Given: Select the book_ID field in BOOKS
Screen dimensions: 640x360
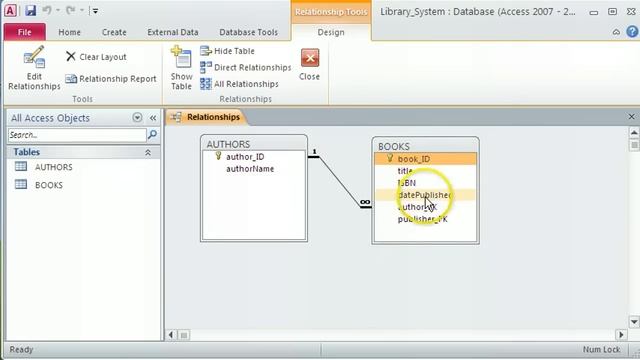Looking at the screenshot, I should [x=425, y=159].
